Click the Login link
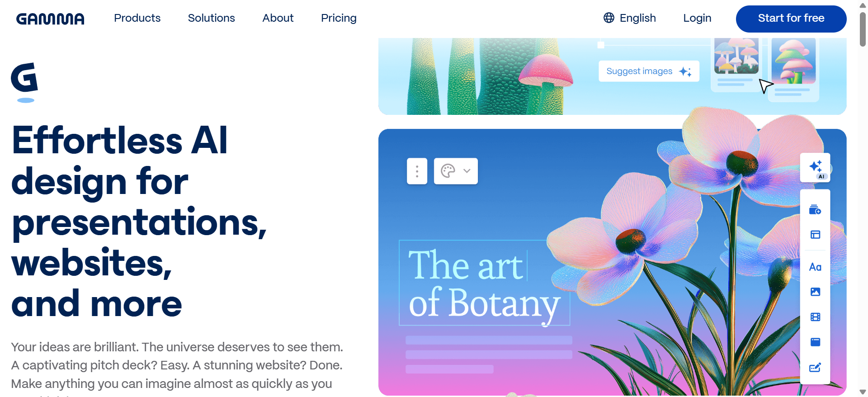Viewport: 868px width, 397px height. pos(697,18)
